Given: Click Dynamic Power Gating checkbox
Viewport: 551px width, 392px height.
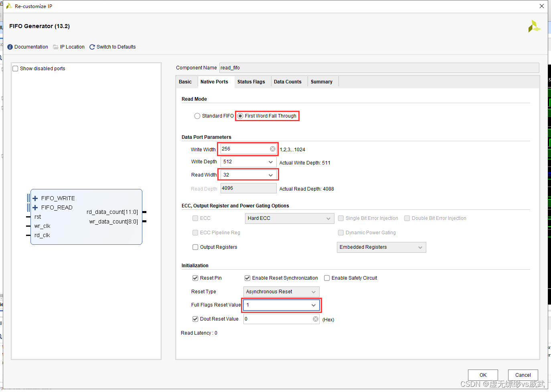Looking at the screenshot, I should (341, 233).
